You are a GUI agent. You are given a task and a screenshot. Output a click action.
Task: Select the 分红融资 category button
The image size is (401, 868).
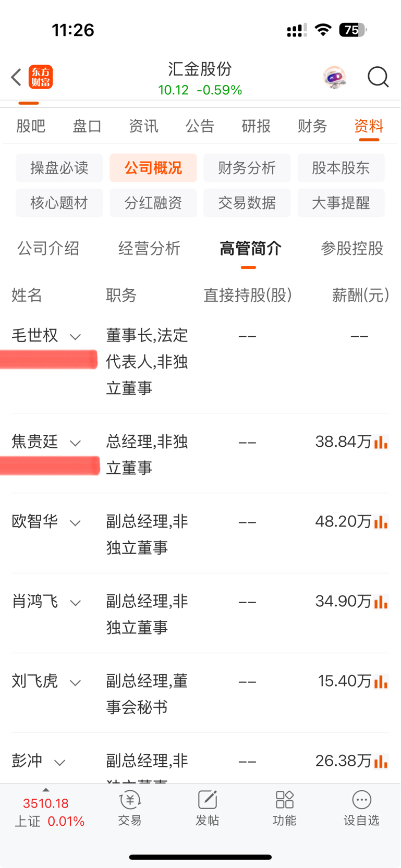click(x=153, y=203)
